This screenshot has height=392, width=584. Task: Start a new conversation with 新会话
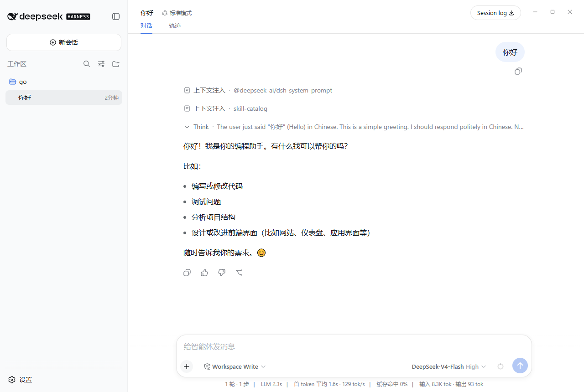64,42
